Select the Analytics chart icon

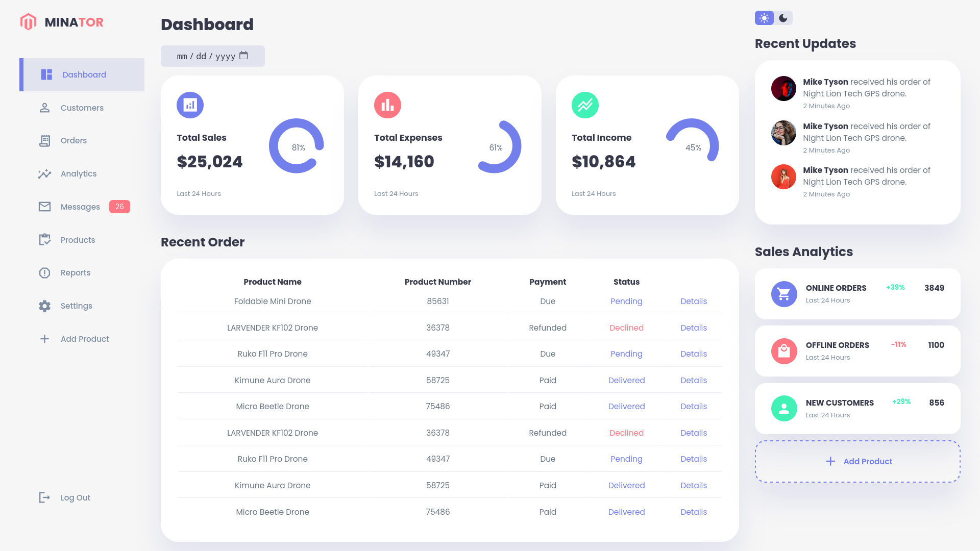click(45, 174)
